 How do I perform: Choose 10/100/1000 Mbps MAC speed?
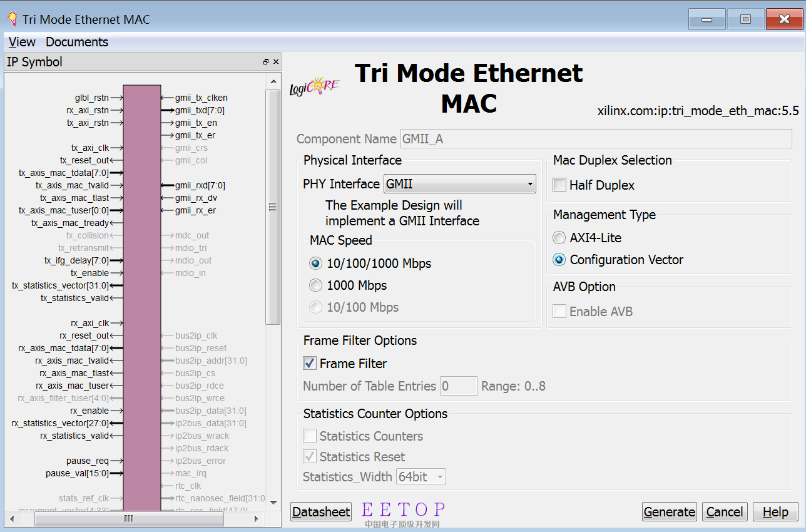316,263
